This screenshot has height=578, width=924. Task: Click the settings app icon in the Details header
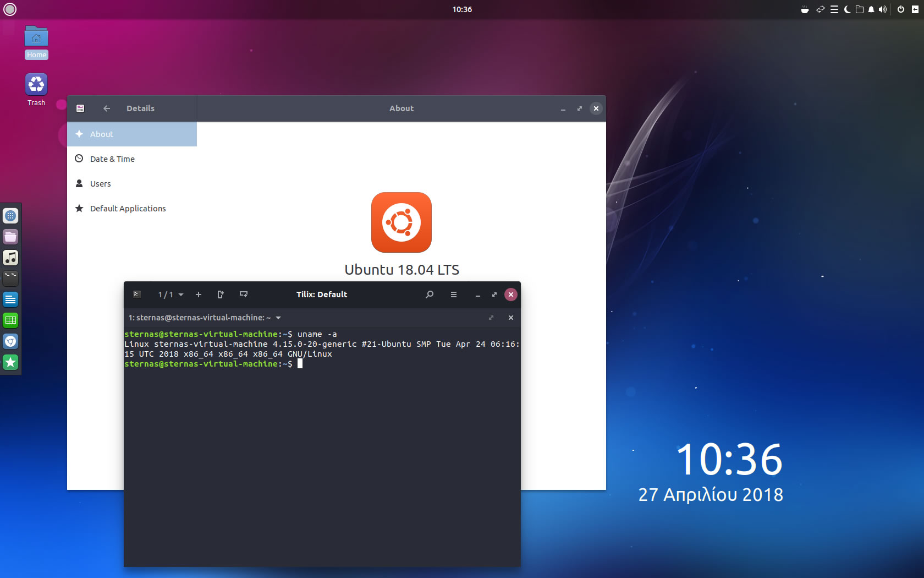[80, 108]
